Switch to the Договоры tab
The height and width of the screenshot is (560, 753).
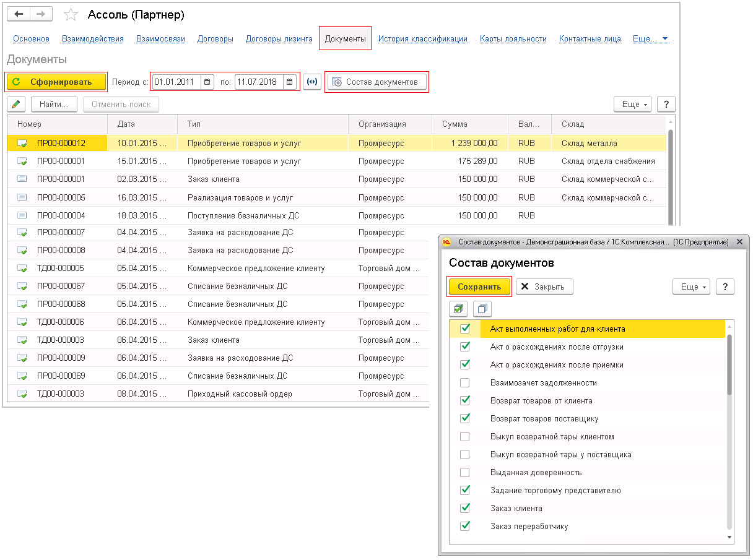pos(215,38)
